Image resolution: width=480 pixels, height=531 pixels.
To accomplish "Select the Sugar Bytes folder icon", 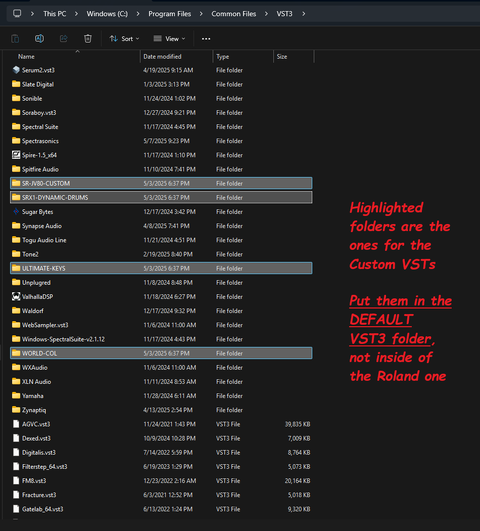I will (x=16, y=211).
